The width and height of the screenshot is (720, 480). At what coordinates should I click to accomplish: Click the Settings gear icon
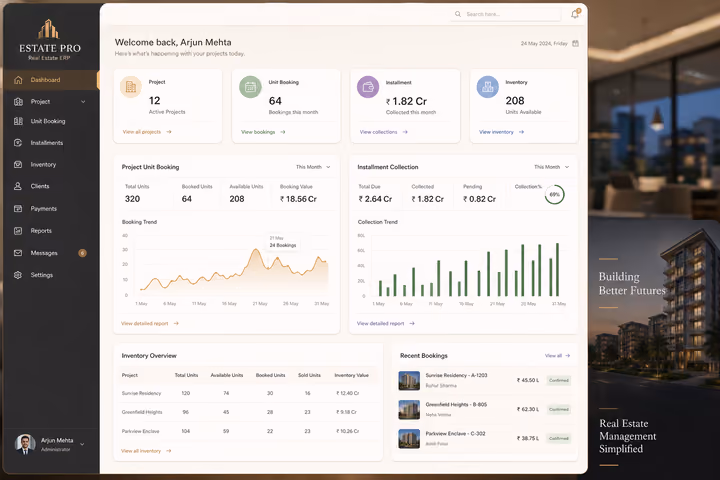(x=18, y=275)
